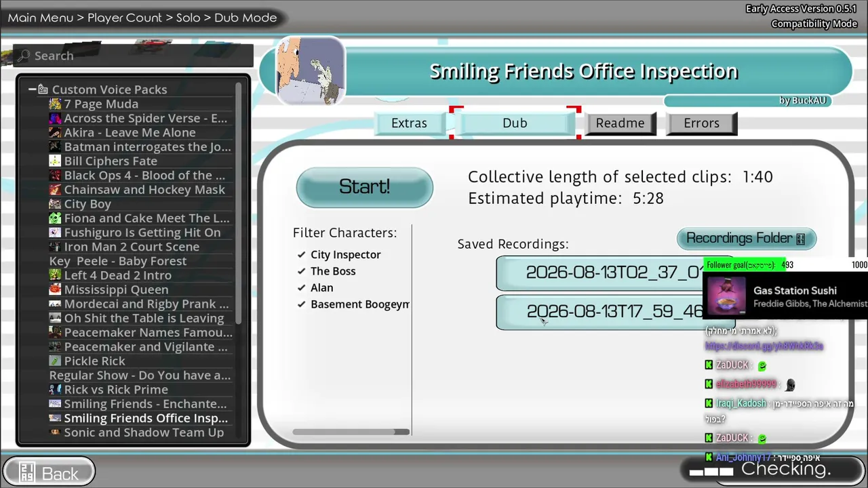868x488 pixels.
Task: Select the Mordecai and Rigby Prank icon
Action: (55, 304)
